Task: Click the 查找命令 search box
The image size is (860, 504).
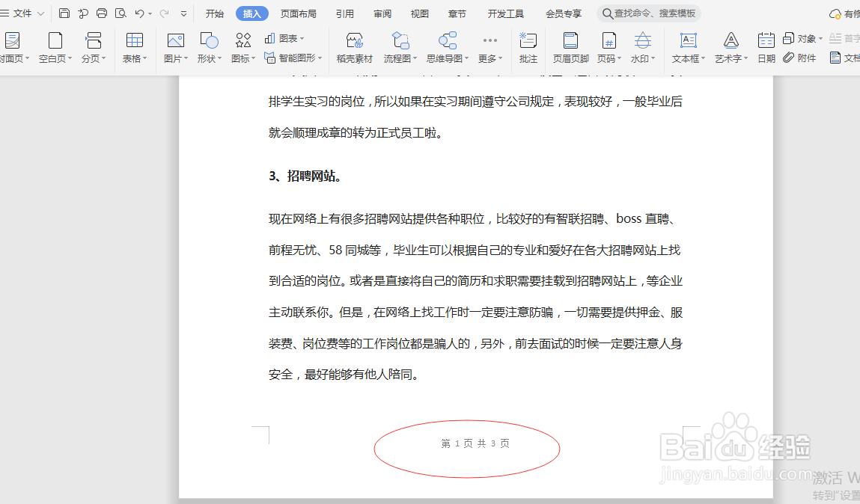Action: pos(649,13)
